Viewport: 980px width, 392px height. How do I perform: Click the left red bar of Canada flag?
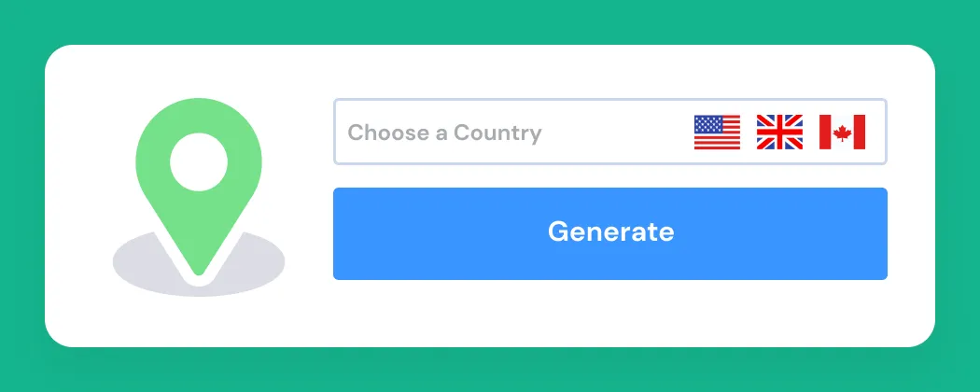pyautogui.click(x=825, y=132)
